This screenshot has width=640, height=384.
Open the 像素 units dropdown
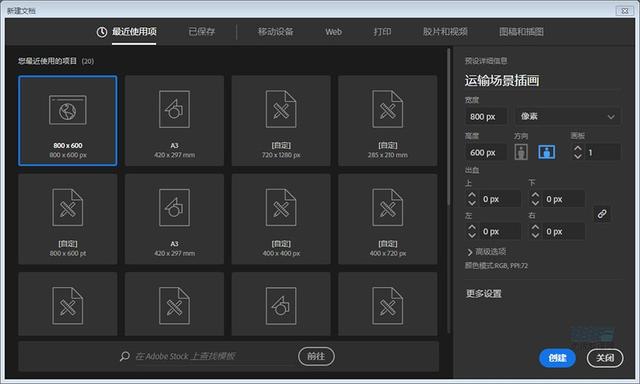pos(568,117)
